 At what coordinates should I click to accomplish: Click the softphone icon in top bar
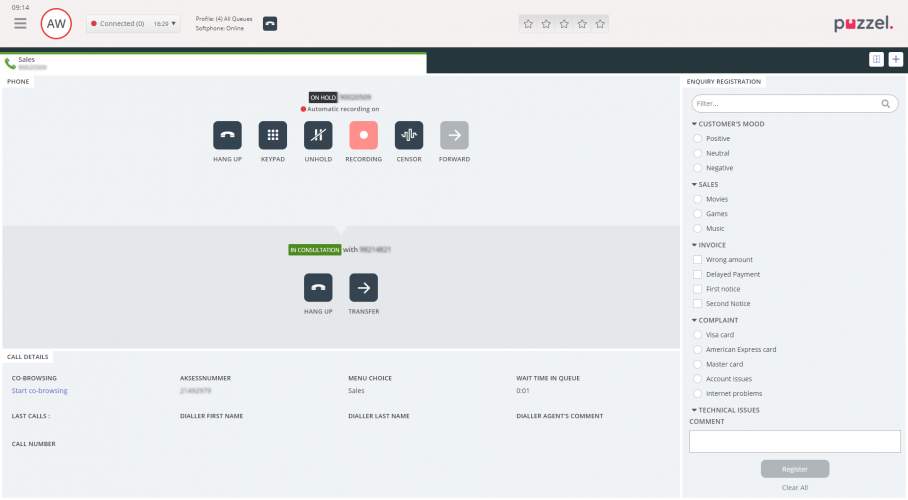[270, 23]
